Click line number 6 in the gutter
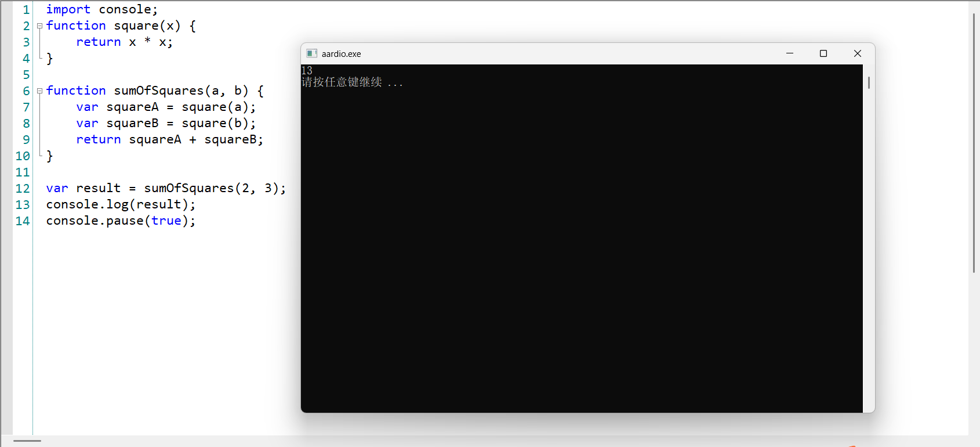980x447 pixels. click(x=26, y=91)
